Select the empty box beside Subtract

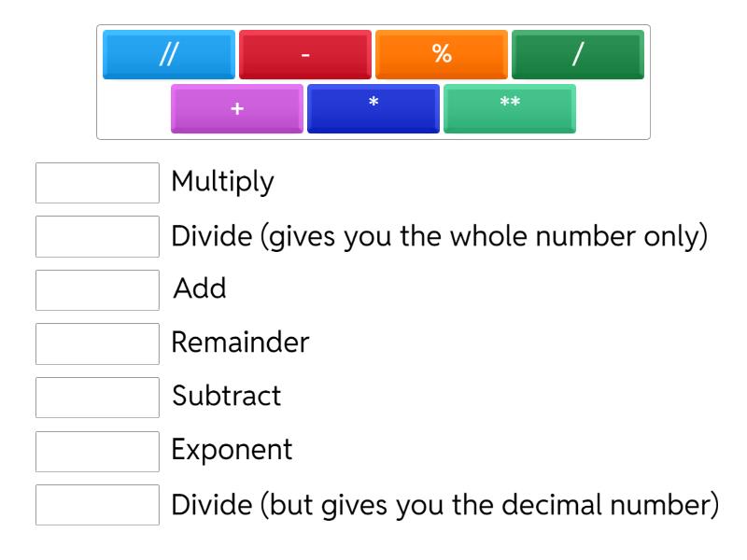(x=97, y=397)
